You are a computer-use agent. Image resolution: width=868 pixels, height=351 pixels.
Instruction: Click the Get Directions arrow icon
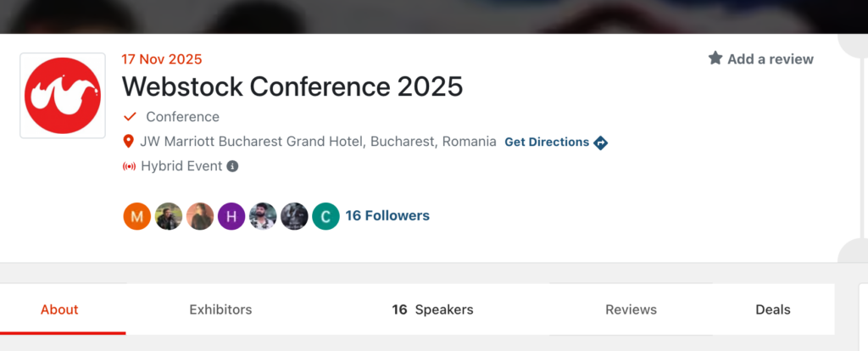[x=601, y=142]
